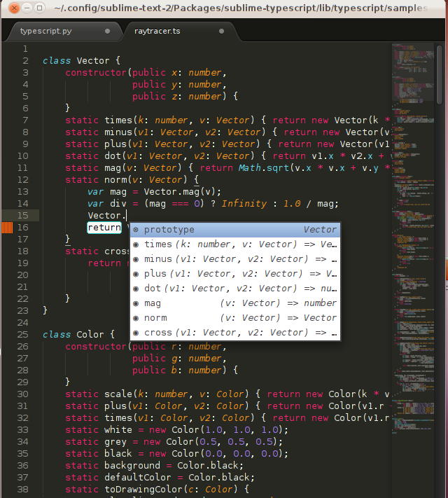The height and width of the screenshot is (498, 448).
Task: Minimize the Sublime Text window
Action: 27,8
